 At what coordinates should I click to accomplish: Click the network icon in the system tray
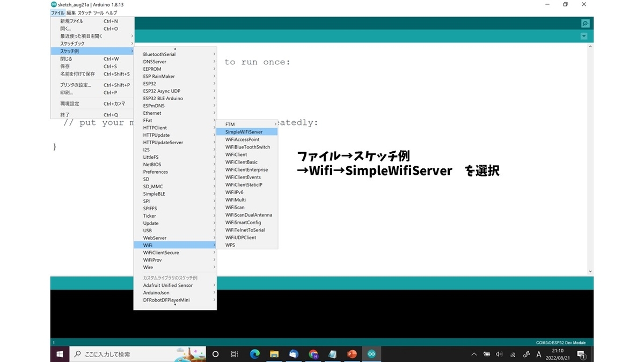[x=512, y=354]
